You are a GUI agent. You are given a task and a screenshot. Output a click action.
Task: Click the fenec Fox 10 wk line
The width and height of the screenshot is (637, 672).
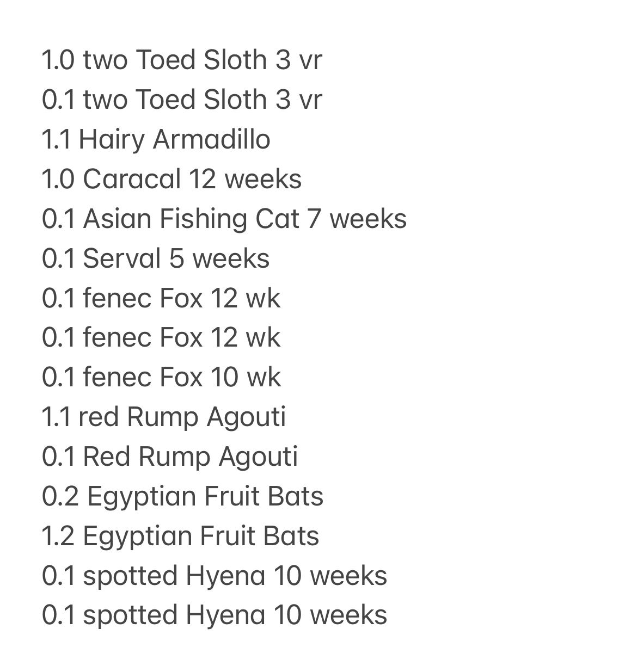(161, 377)
